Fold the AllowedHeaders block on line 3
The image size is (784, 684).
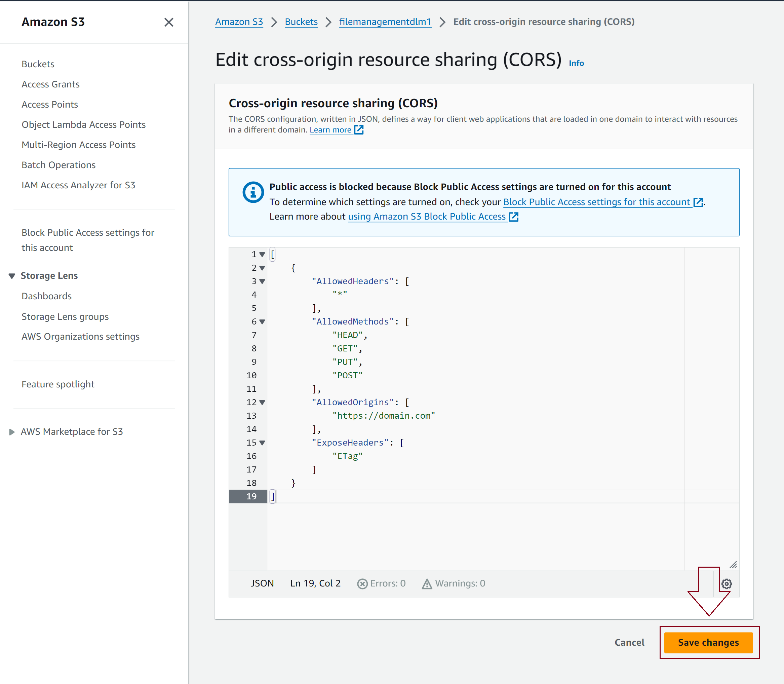pos(262,281)
